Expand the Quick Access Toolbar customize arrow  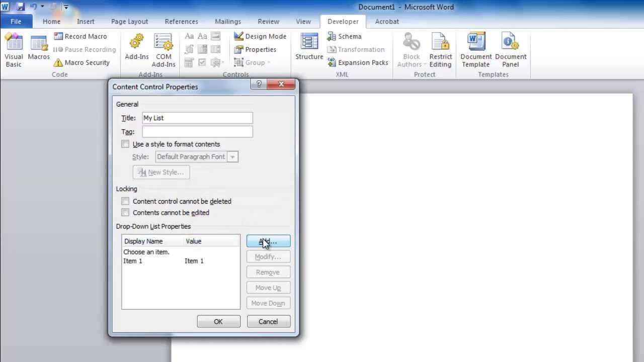66,7
